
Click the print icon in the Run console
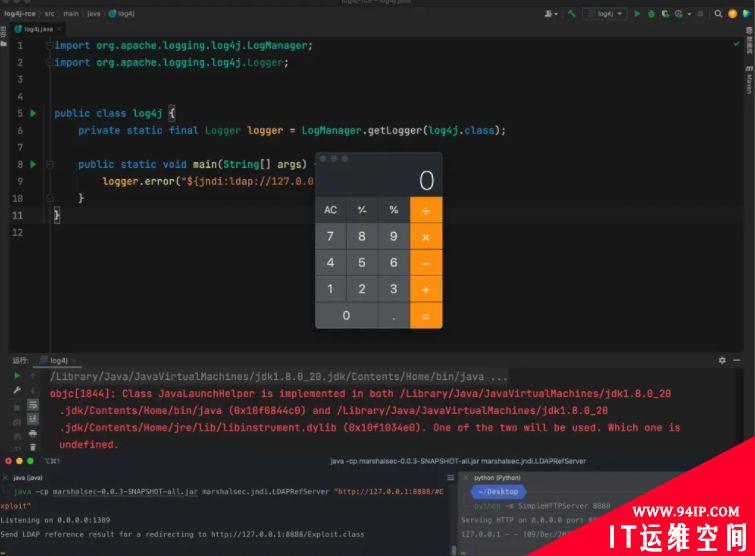tap(33, 433)
